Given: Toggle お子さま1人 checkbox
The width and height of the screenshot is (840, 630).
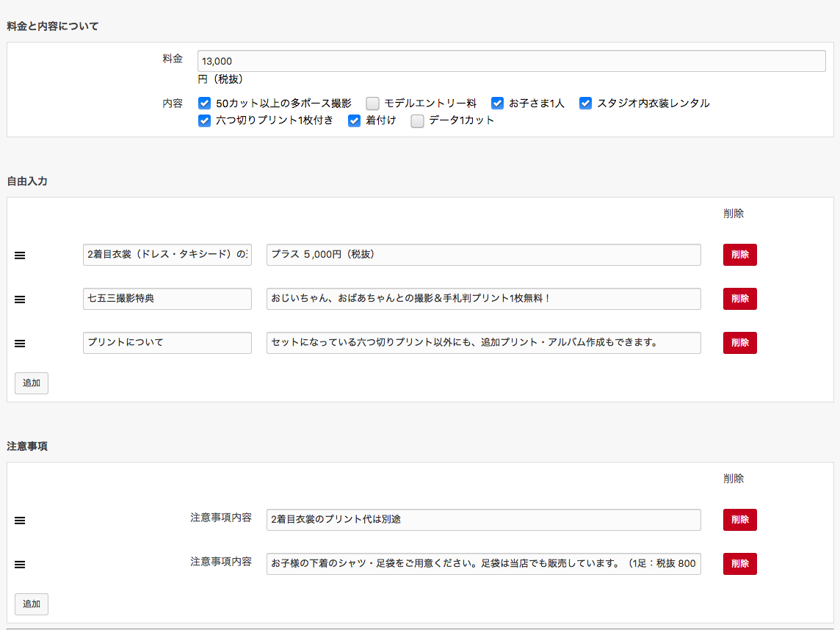Looking at the screenshot, I should (x=498, y=104).
